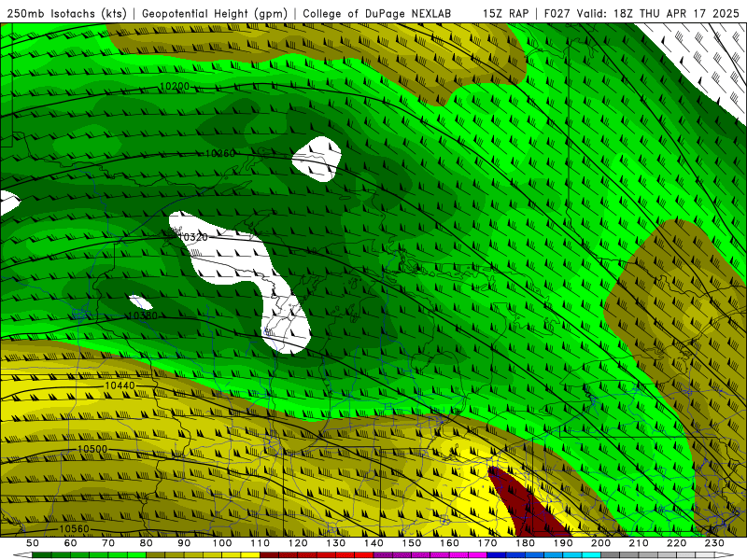Image resolution: width=747 pixels, height=560 pixels.
Task: Click the 140 knot color scale label
Action: coord(374,543)
